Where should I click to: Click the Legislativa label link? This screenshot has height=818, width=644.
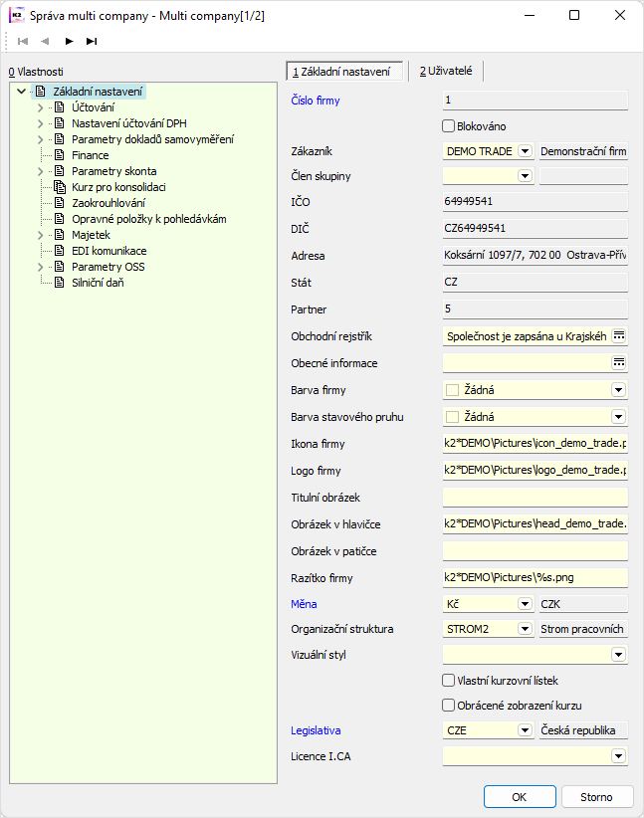click(316, 730)
